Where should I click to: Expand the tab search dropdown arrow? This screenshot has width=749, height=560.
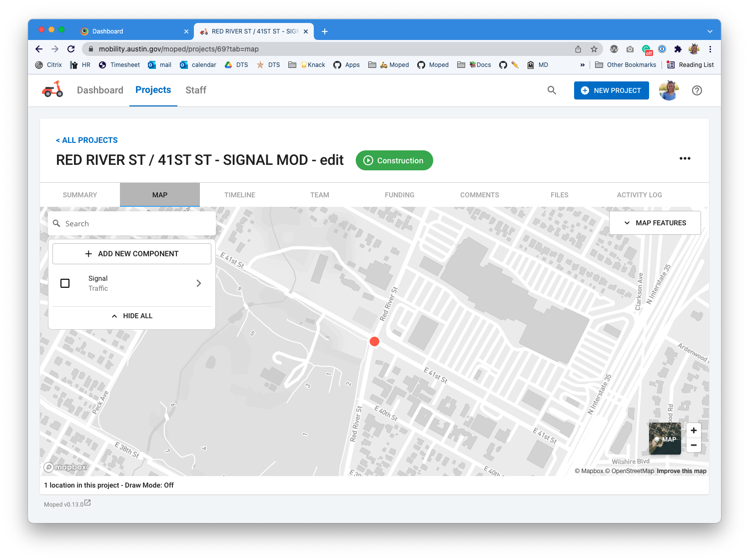(710, 31)
